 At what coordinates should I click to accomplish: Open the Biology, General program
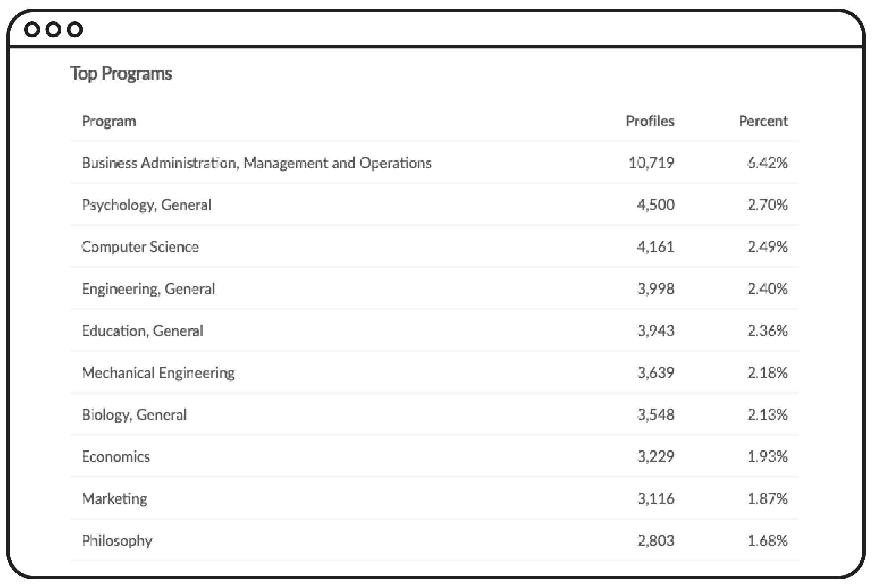pyautogui.click(x=134, y=415)
